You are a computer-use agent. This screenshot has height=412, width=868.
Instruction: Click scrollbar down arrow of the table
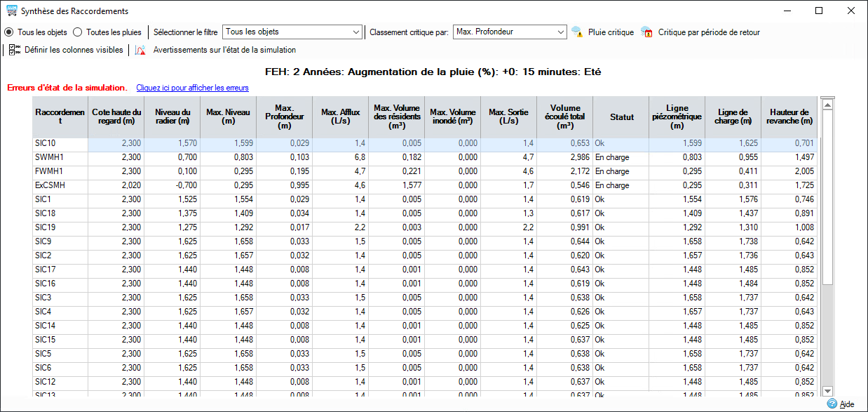[x=827, y=391]
